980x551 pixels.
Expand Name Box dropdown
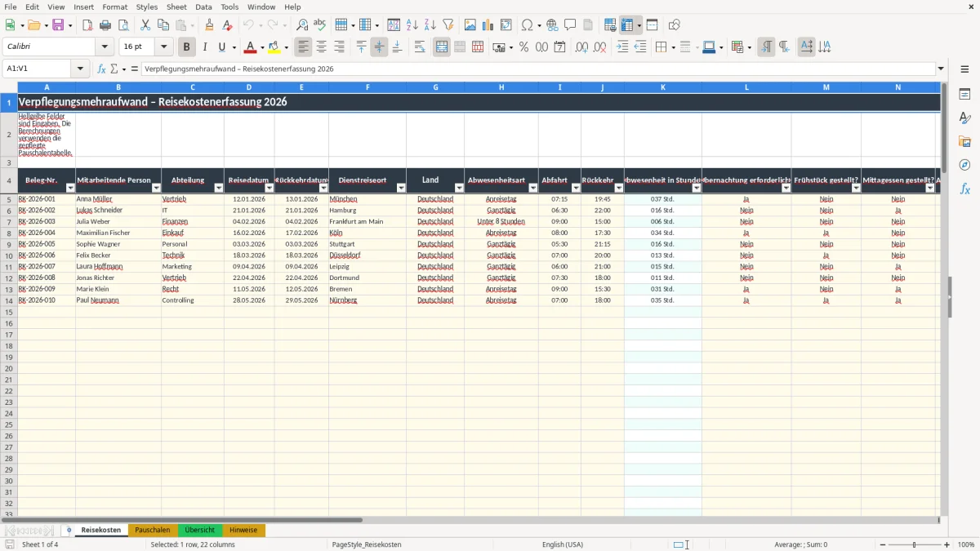pos(81,69)
